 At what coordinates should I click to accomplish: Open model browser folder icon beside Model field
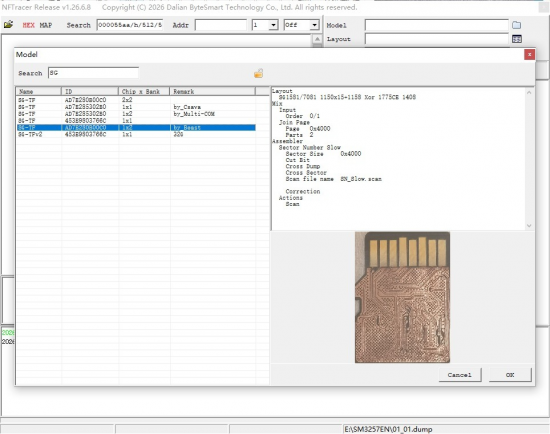[x=516, y=25]
